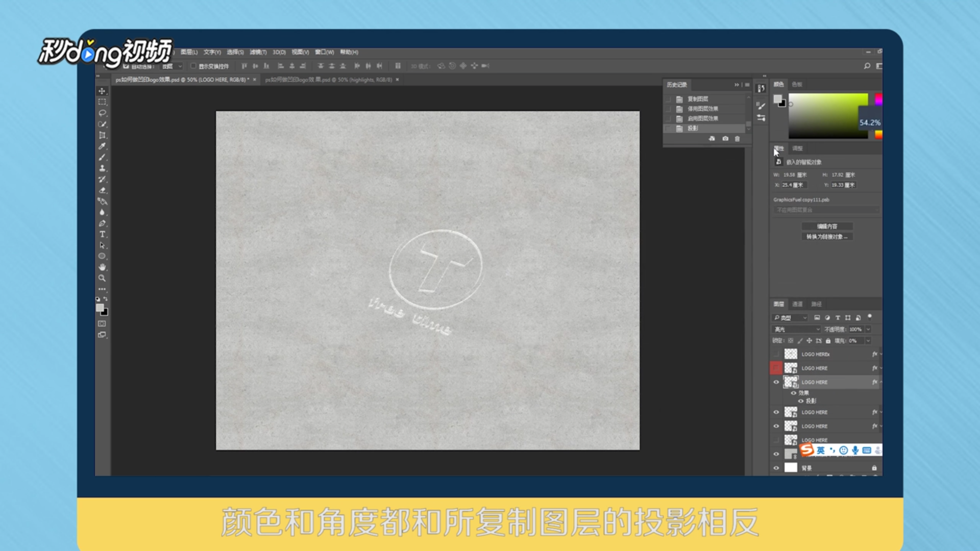
Task: Select the Rectangular Marquee tool
Action: (x=102, y=102)
